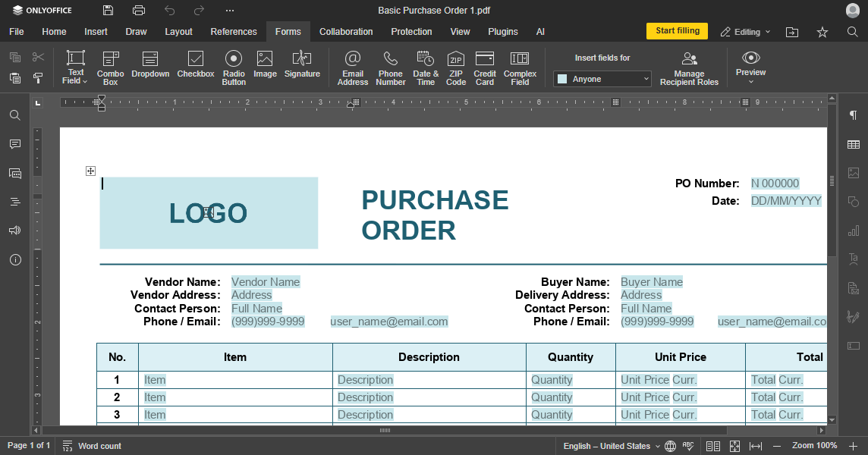Undo the last action

169,11
